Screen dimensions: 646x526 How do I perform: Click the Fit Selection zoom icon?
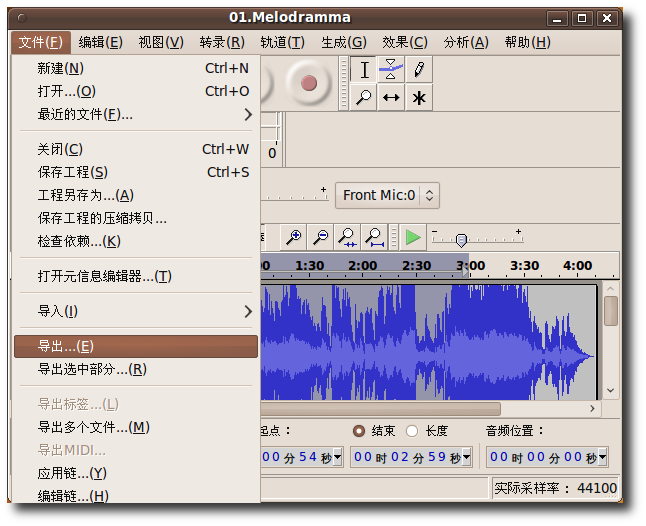pyautogui.click(x=347, y=237)
